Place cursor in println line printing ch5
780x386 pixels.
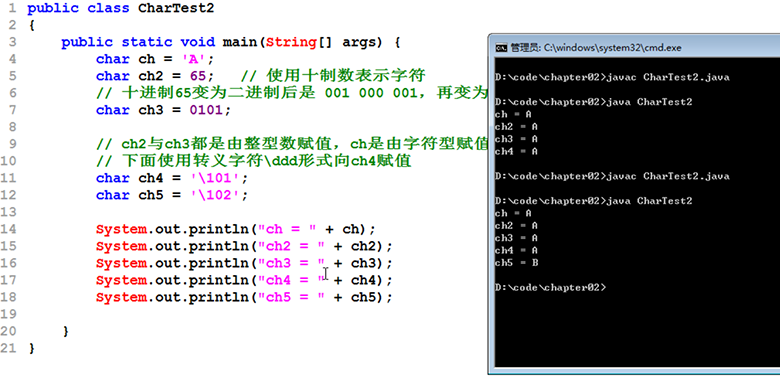click(x=244, y=297)
